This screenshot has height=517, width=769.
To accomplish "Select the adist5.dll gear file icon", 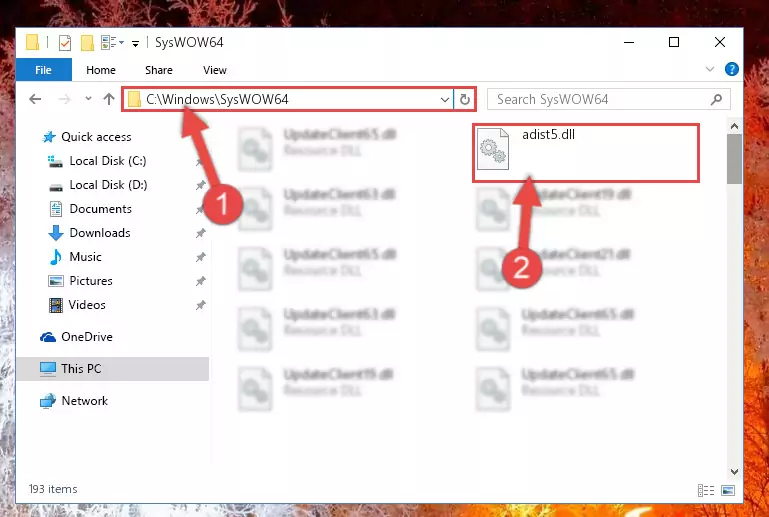I will coord(492,149).
